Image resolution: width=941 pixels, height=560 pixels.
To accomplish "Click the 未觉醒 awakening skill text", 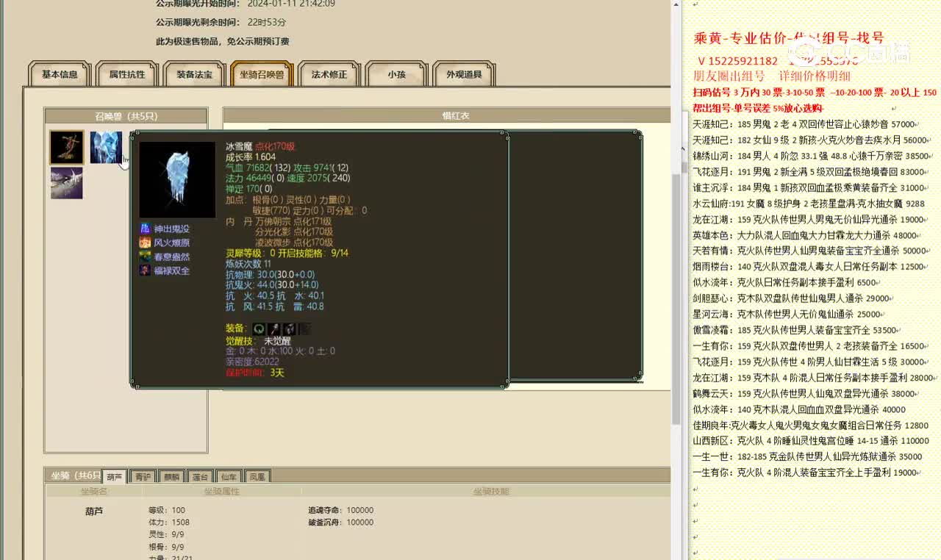I will [x=277, y=341].
